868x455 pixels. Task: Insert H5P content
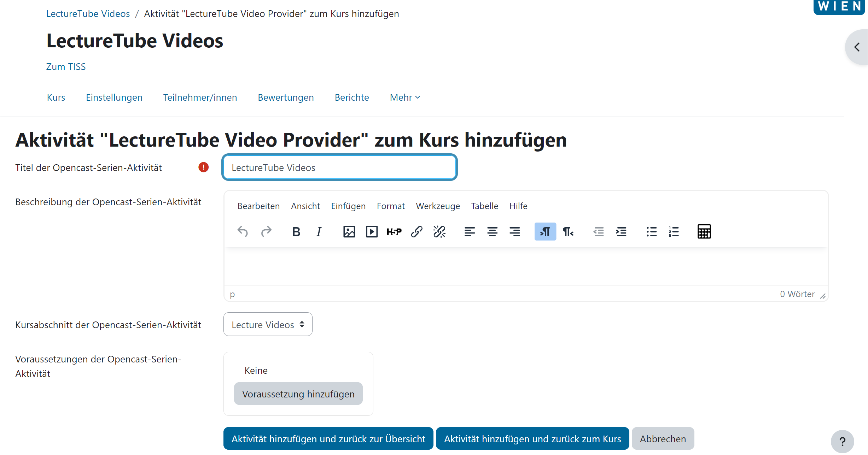coord(394,232)
